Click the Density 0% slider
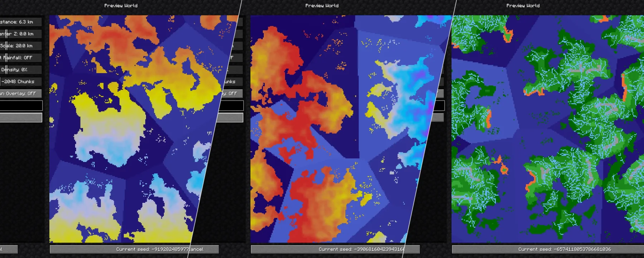The width and height of the screenshot is (644, 258). [x=21, y=70]
